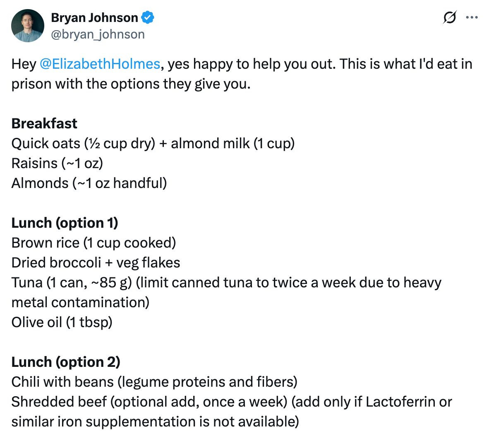Open the Grok analysis icon on the post
The height and width of the screenshot is (448, 489).
(x=450, y=17)
